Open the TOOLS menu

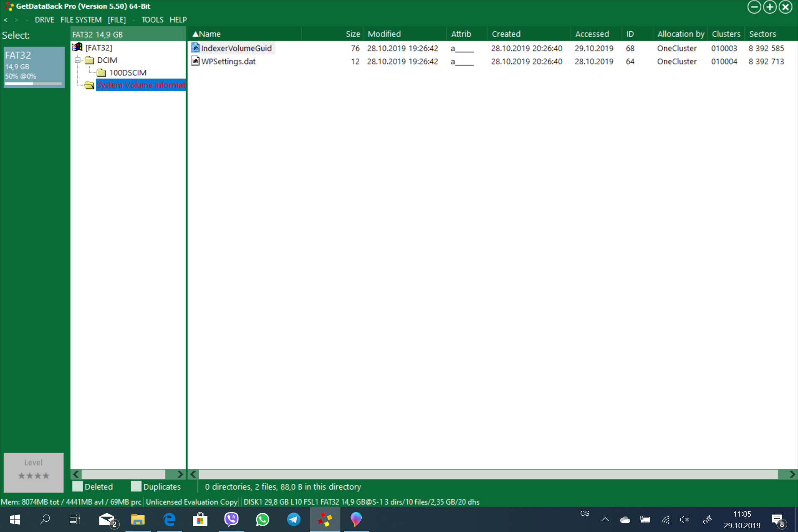tap(152, 20)
